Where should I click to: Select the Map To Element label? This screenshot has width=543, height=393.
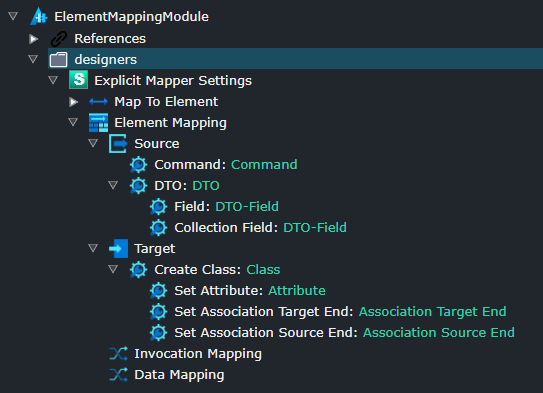pos(166,102)
